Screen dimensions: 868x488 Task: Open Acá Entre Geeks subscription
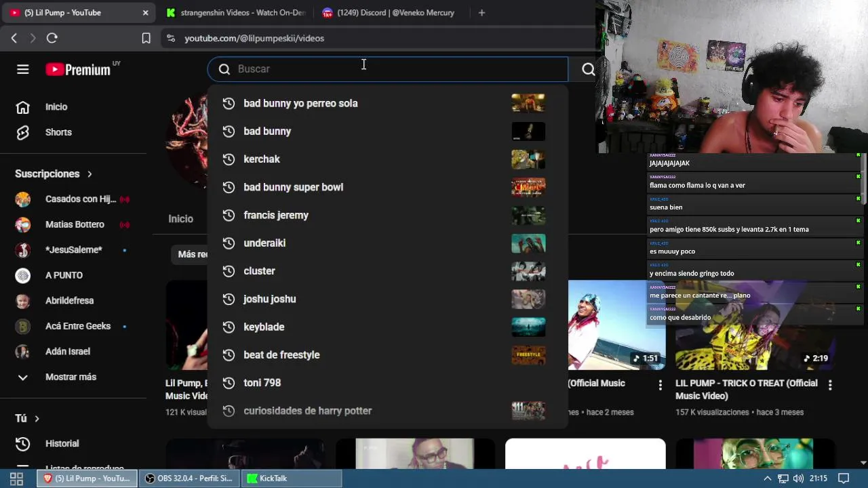pyautogui.click(x=73, y=326)
